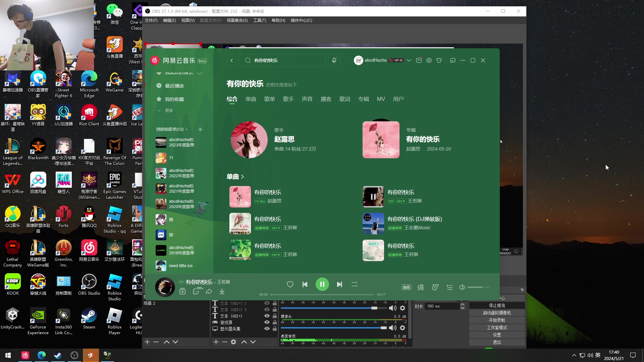This screenshot has height=362, width=644.
Task: Open the sound quality selector badge
Action: tap(407, 287)
